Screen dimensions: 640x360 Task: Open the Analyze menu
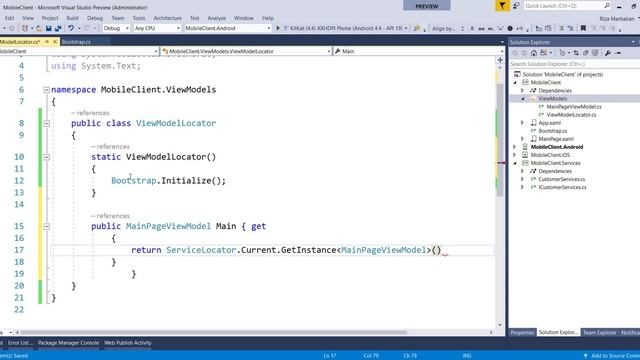(216, 18)
